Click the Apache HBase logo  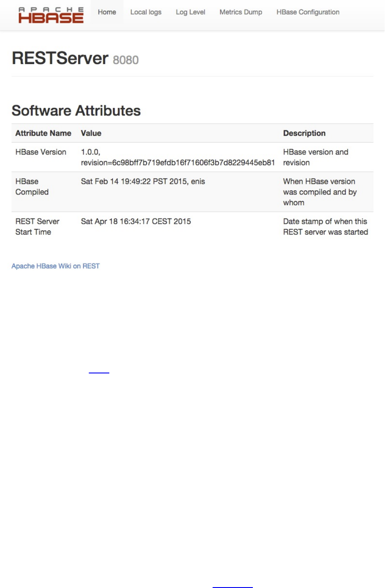[x=51, y=15]
